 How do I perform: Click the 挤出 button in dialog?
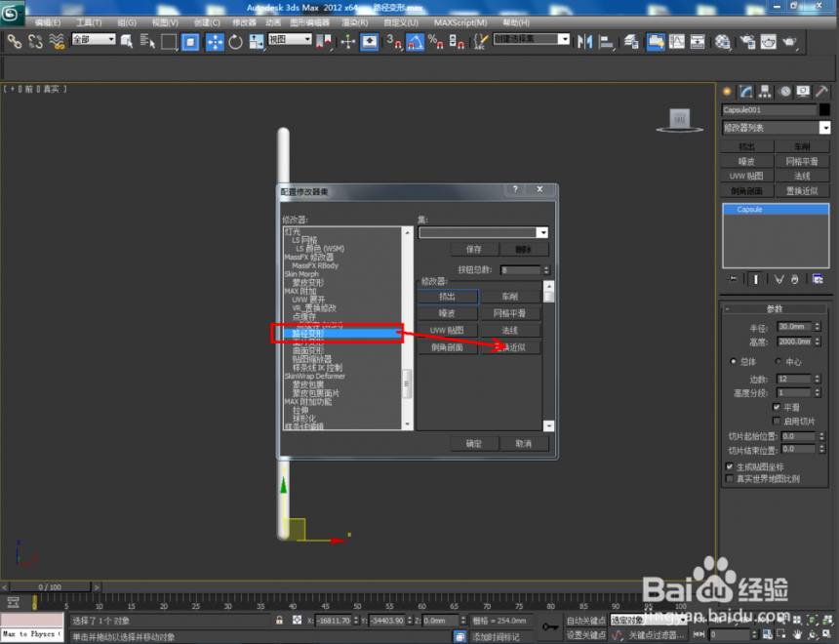coord(448,296)
